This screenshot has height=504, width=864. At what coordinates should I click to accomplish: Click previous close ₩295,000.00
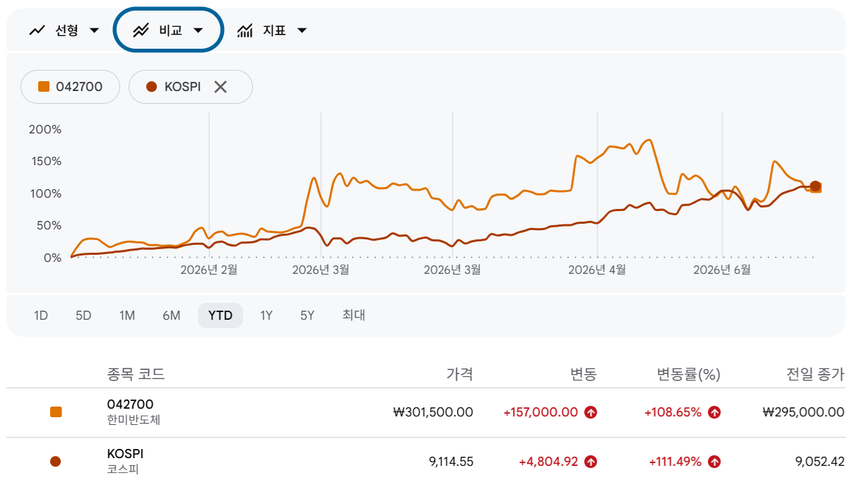click(804, 412)
